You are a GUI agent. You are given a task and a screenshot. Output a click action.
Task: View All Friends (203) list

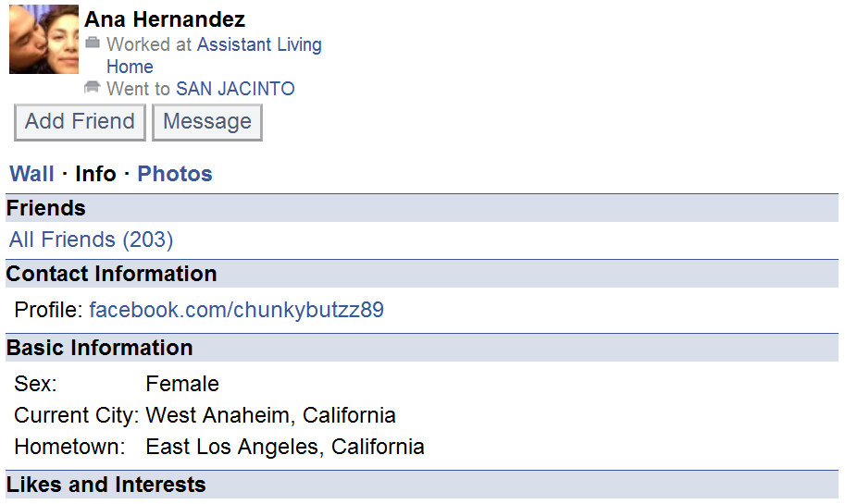[91, 240]
